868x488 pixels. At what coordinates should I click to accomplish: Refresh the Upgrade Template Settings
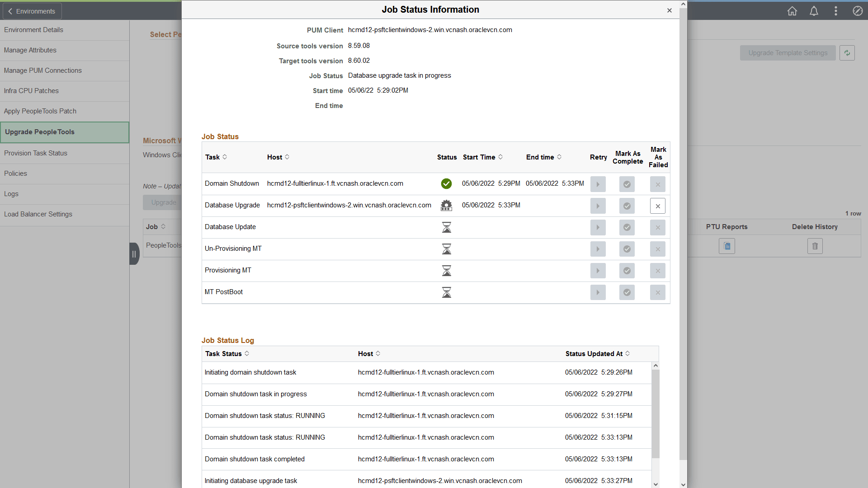[x=848, y=52]
